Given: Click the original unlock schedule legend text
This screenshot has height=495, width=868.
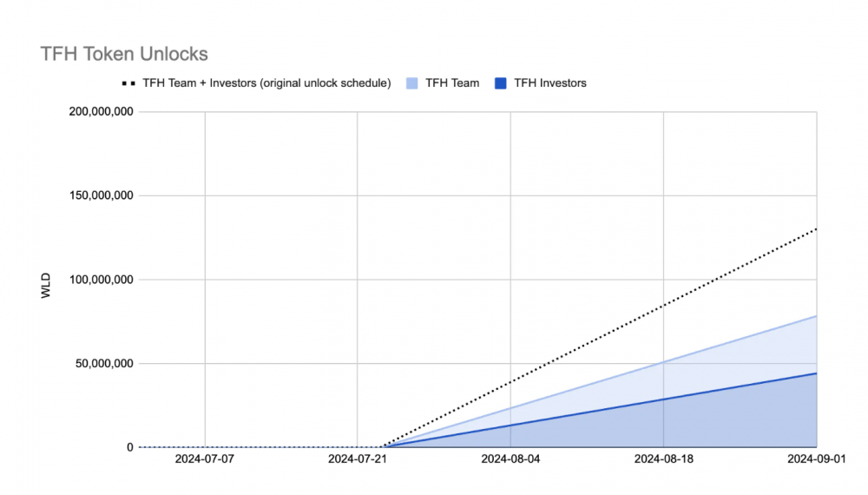Looking at the screenshot, I should [x=266, y=83].
